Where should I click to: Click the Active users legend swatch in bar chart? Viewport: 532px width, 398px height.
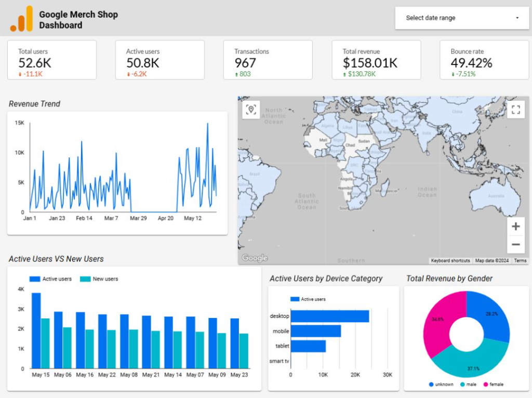click(35, 279)
